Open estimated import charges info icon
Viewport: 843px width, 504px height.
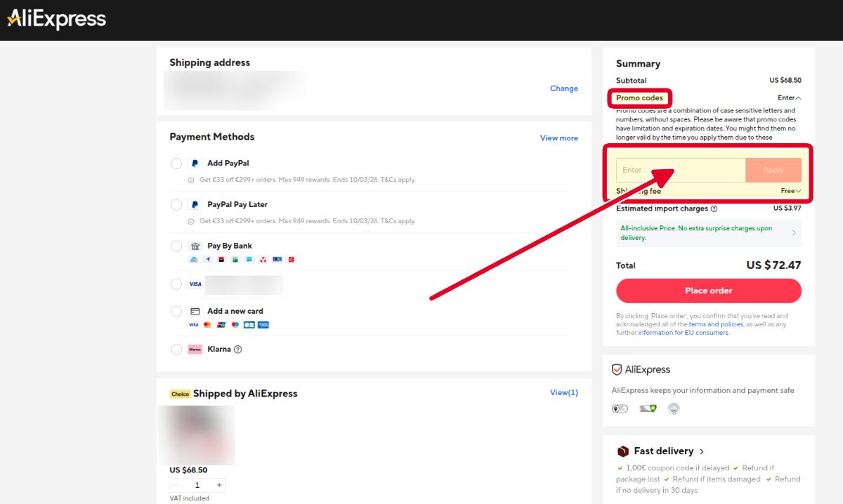click(714, 209)
